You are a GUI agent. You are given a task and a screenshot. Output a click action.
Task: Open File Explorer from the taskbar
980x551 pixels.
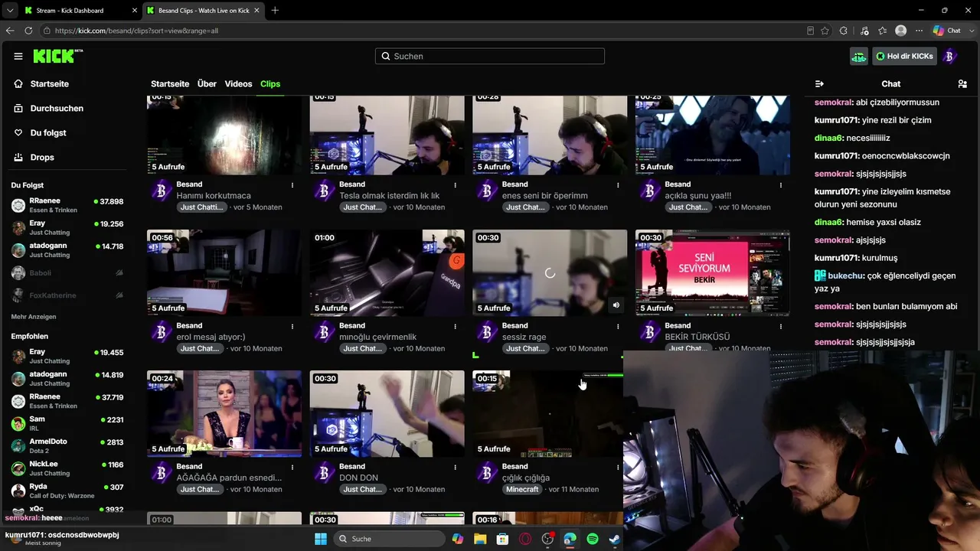pyautogui.click(x=480, y=539)
